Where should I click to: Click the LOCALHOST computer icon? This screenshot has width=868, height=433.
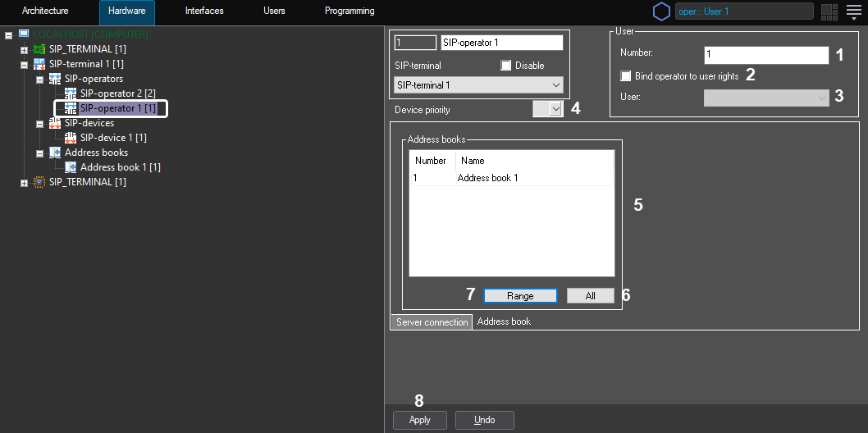23,34
